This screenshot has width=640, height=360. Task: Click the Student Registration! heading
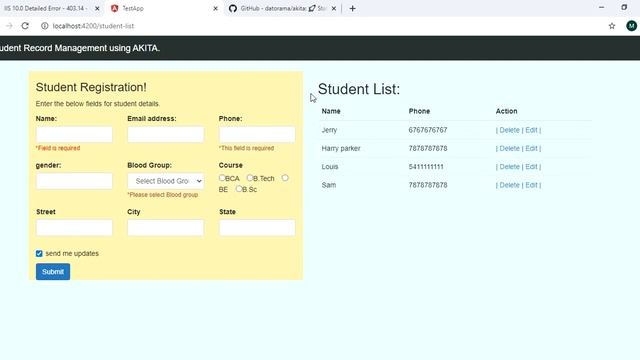(x=91, y=87)
